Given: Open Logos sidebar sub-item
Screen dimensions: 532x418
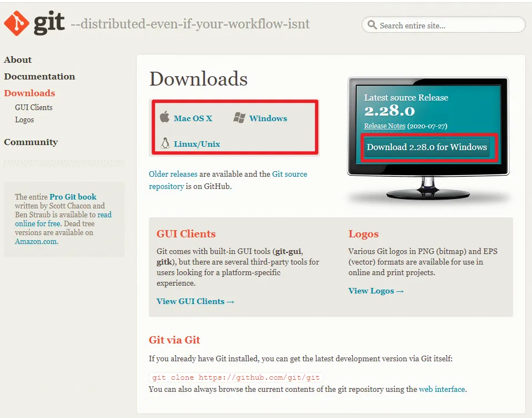Looking at the screenshot, I should (x=24, y=120).
